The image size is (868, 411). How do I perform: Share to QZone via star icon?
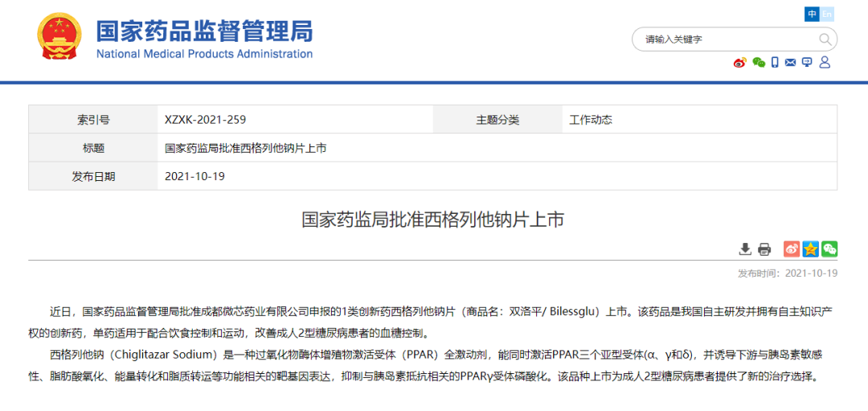(x=810, y=249)
